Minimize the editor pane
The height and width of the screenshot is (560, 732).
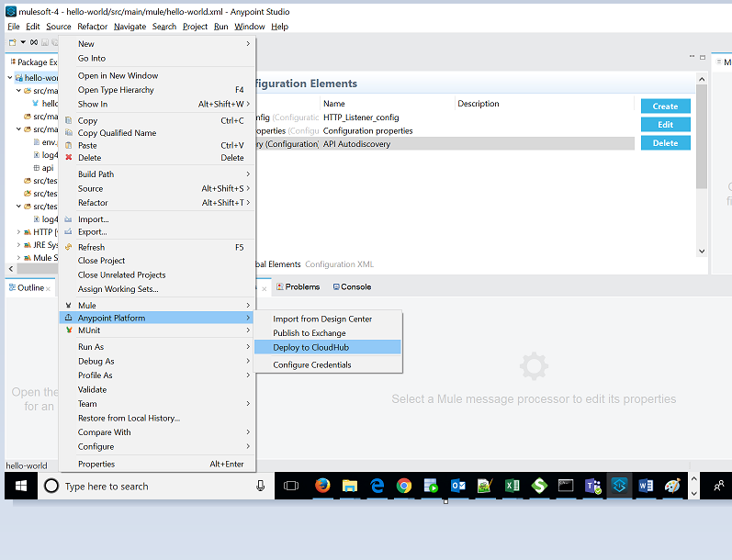[x=692, y=57]
